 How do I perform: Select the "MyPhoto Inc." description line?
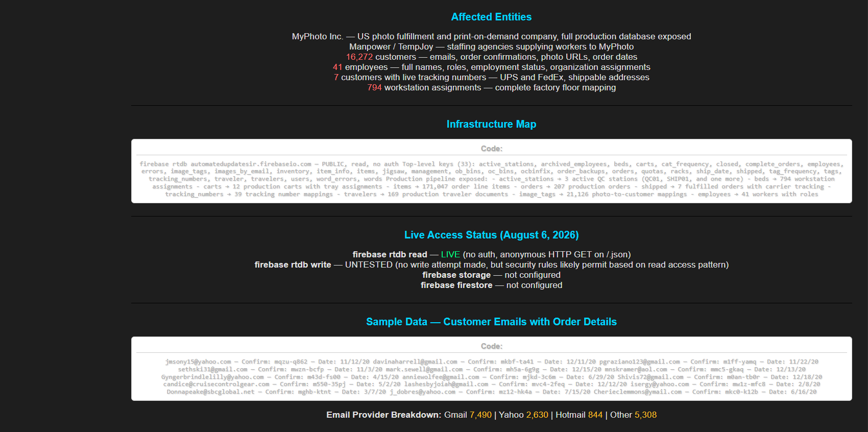click(491, 36)
